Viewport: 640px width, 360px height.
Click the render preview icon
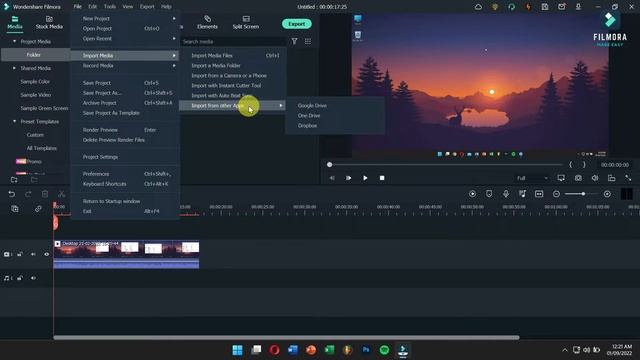tap(472, 194)
